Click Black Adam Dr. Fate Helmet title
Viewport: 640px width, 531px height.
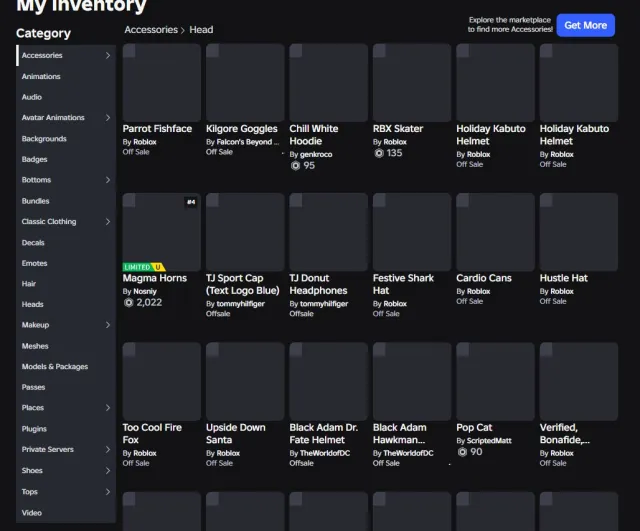pyautogui.click(x=324, y=433)
